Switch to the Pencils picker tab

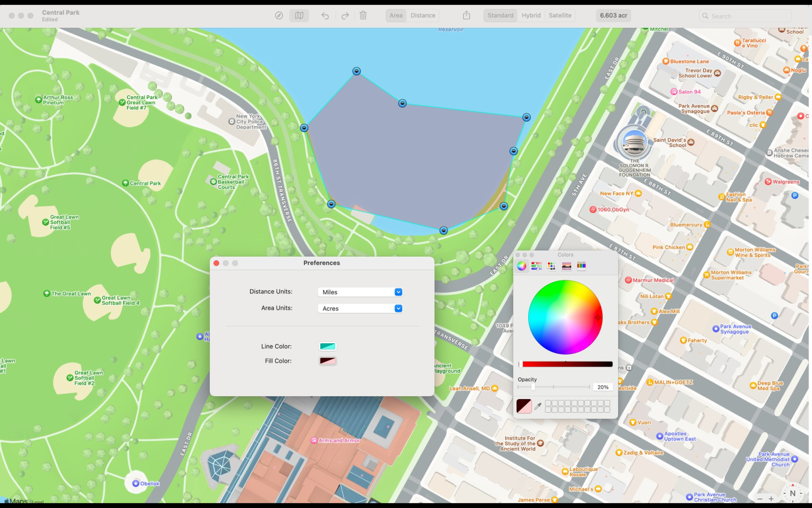pos(581,266)
